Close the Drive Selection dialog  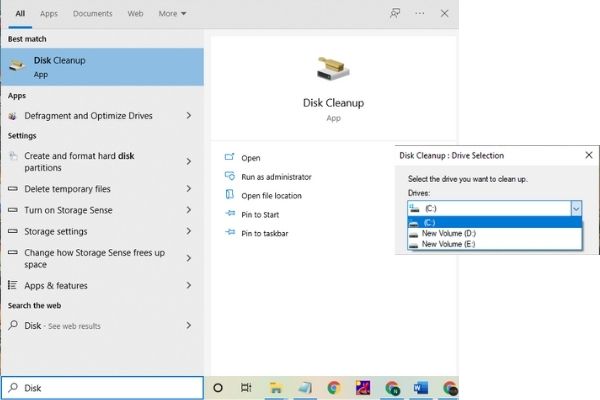click(589, 155)
